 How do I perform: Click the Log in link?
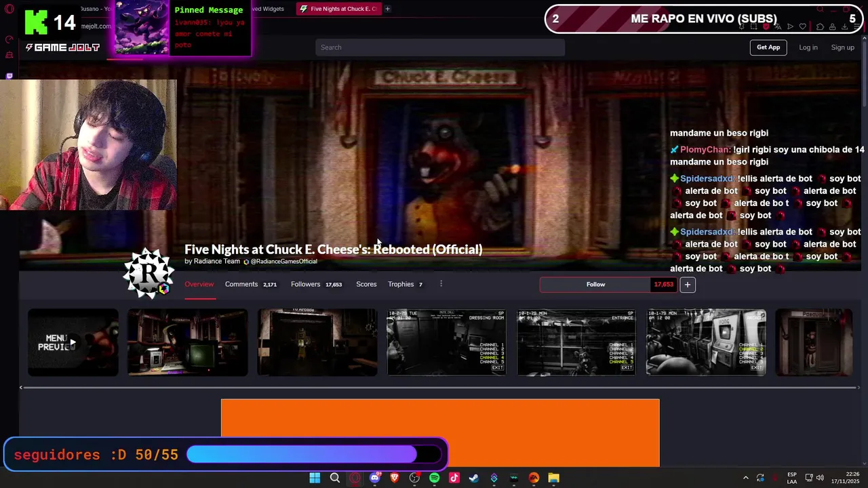(x=808, y=47)
